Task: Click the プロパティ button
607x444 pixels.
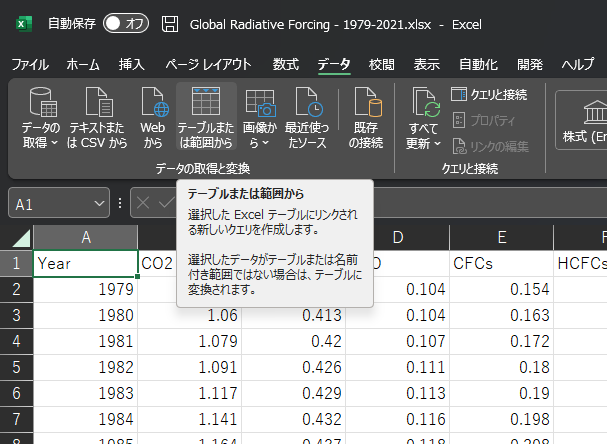Action: pyautogui.click(x=484, y=120)
